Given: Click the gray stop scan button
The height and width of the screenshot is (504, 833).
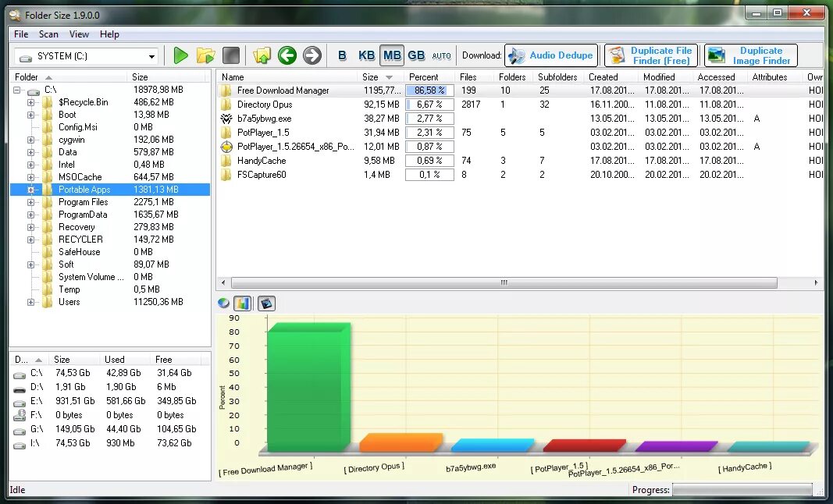Looking at the screenshot, I should click(230, 55).
